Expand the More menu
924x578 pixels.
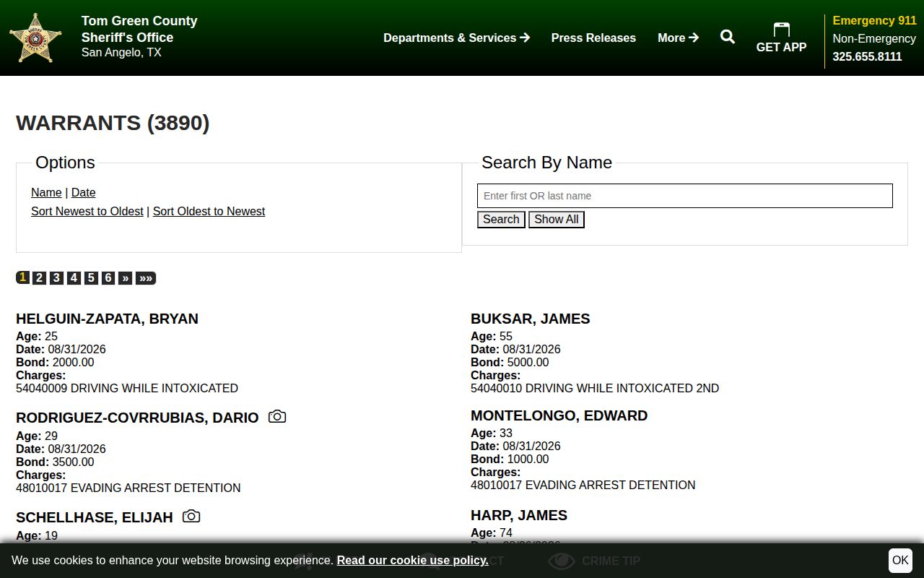(678, 38)
